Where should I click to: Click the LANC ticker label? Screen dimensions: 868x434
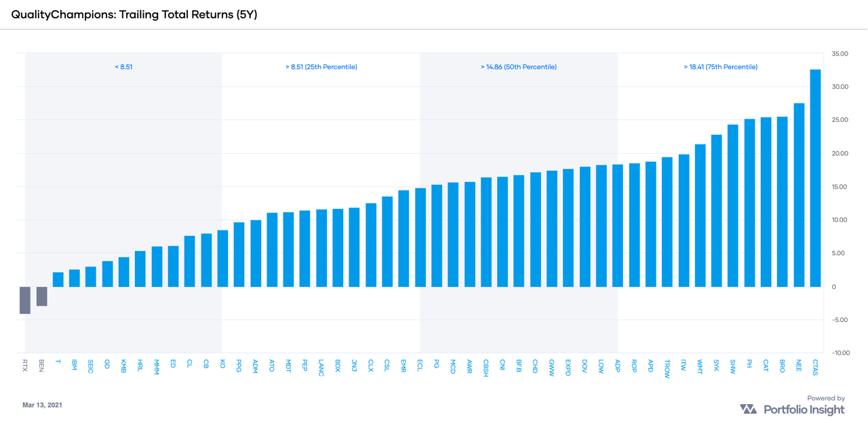(x=321, y=367)
